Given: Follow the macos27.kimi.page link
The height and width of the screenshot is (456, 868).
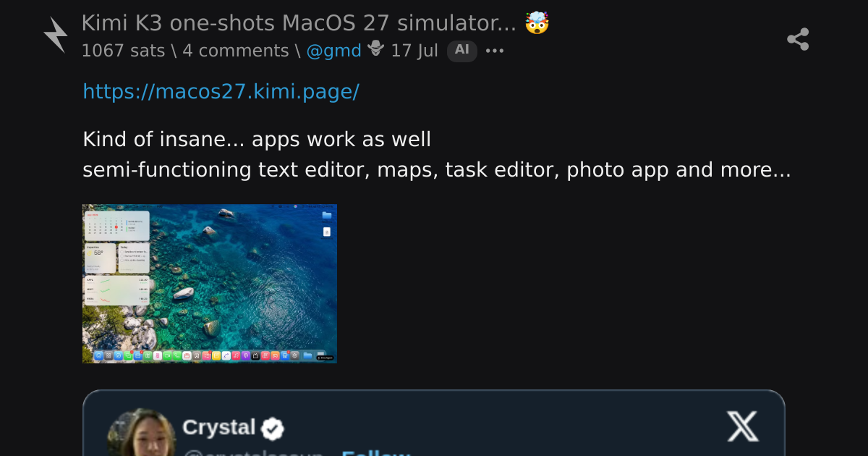Looking at the screenshot, I should click(221, 92).
